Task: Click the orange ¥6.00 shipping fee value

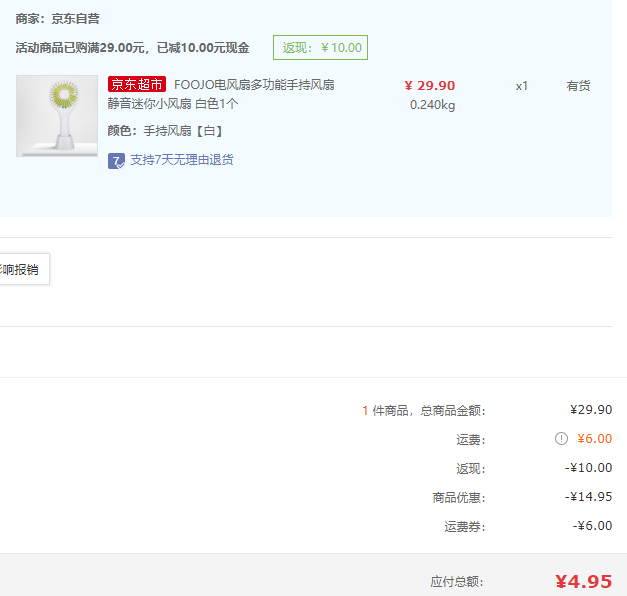Action: pos(594,439)
